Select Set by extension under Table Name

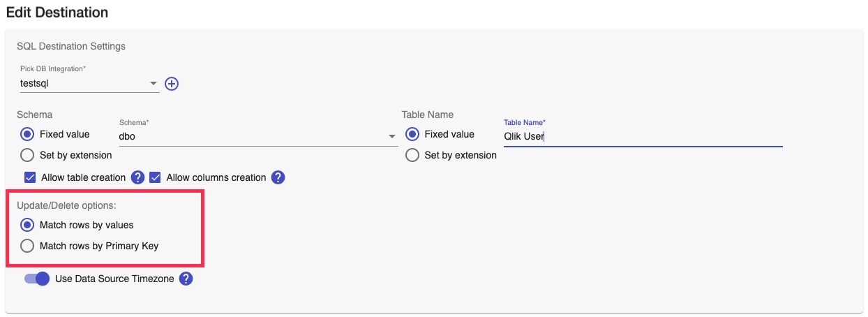(x=412, y=155)
